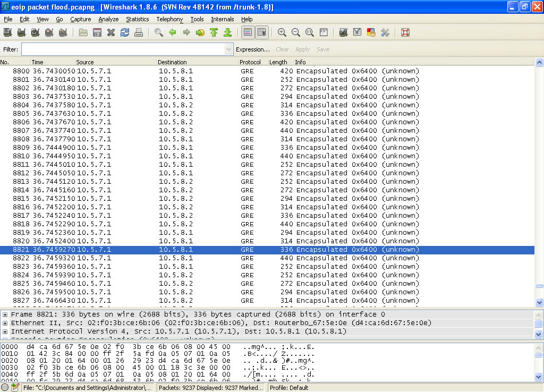
Task: Open the Capture menu
Action: [x=81, y=19]
